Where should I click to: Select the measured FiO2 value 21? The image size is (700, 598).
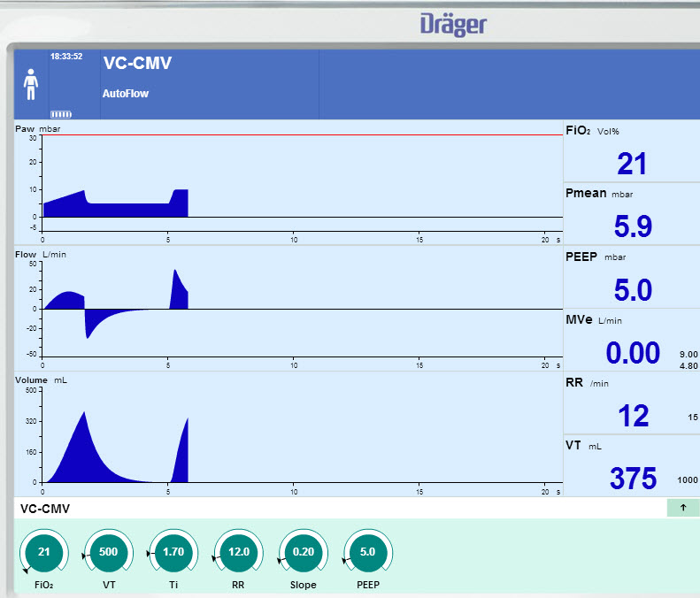[x=632, y=164]
